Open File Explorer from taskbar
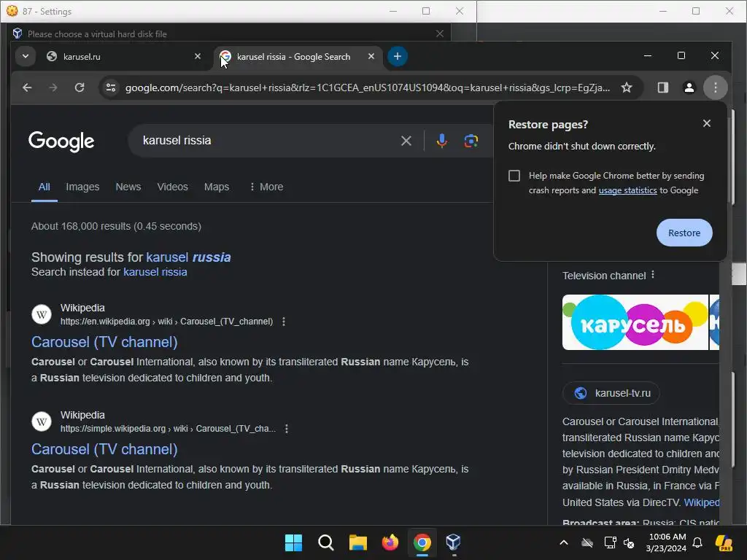 357,542
